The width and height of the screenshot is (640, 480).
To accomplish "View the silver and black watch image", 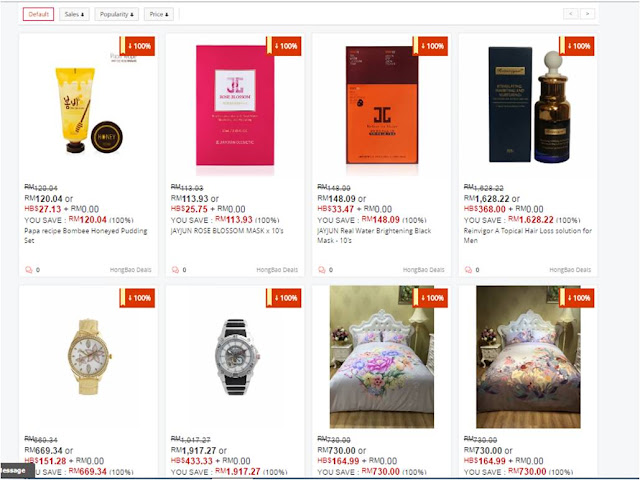I will pos(235,357).
